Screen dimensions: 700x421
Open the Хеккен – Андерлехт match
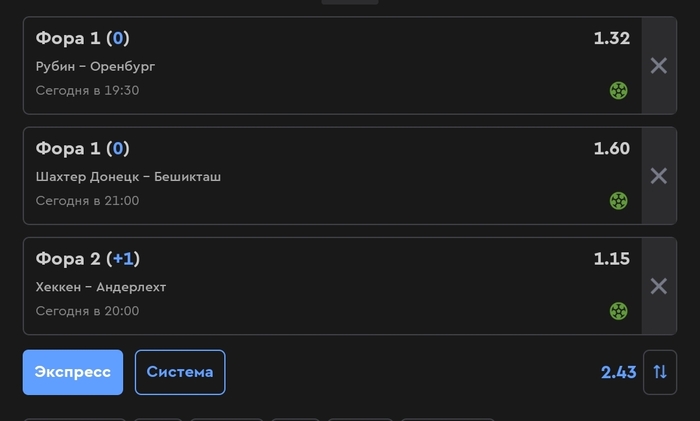101,287
